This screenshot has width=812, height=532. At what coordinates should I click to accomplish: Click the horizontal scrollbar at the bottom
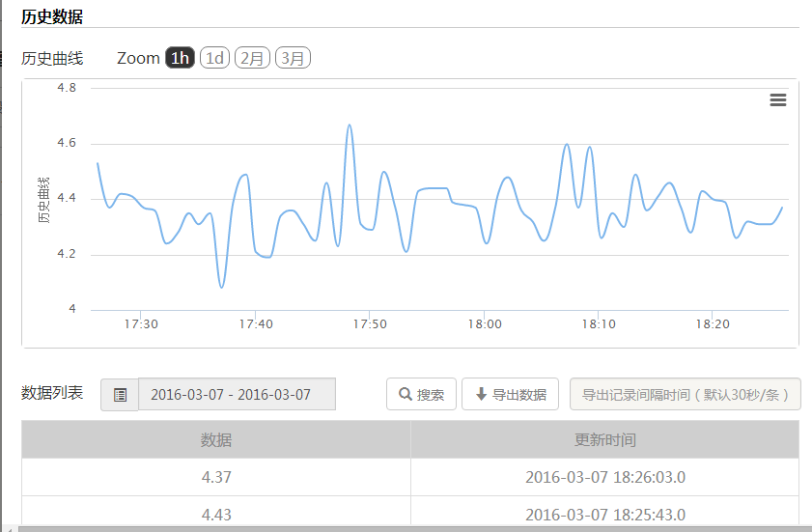tap(406, 528)
